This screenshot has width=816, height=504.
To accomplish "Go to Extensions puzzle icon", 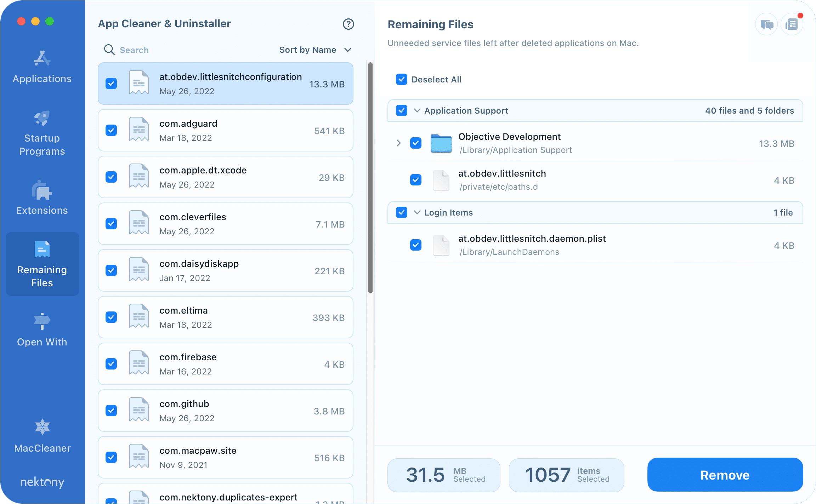I will pos(42,190).
